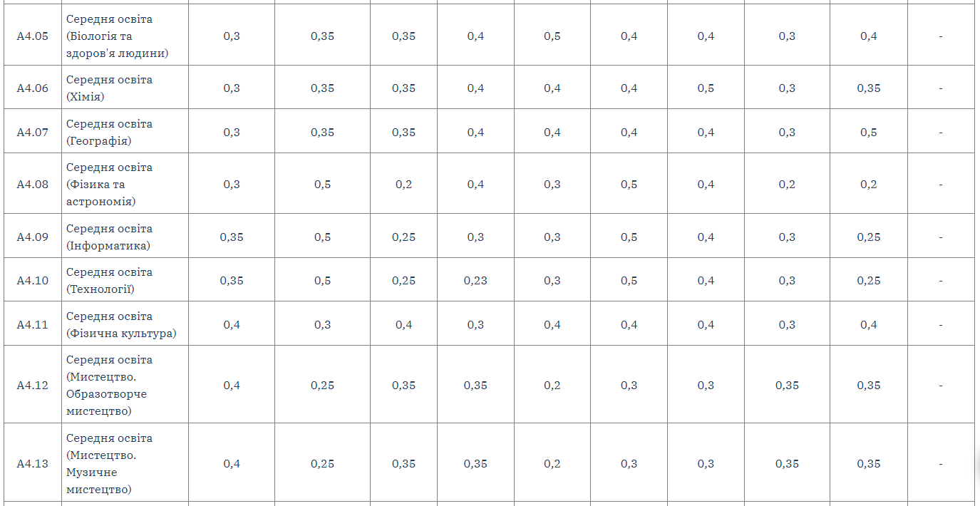Select the A4.12 code cell
This screenshot has height=506, width=980.
click(33, 385)
